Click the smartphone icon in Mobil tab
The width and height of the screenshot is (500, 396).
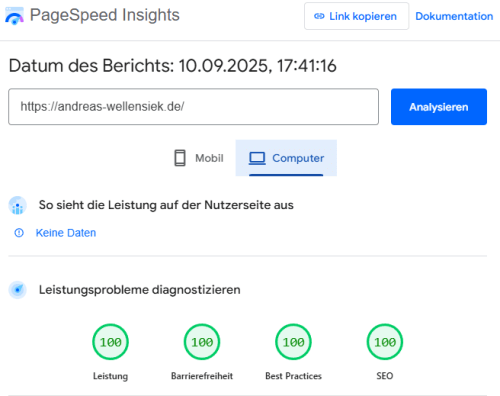[x=180, y=158]
